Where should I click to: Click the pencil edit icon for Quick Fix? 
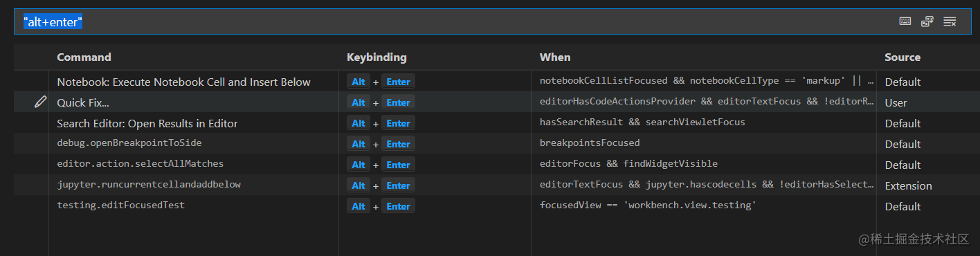40,102
